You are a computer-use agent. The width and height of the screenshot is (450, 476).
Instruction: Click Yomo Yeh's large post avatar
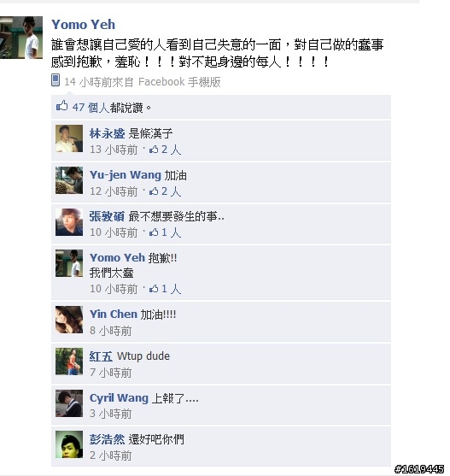point(21,38)
